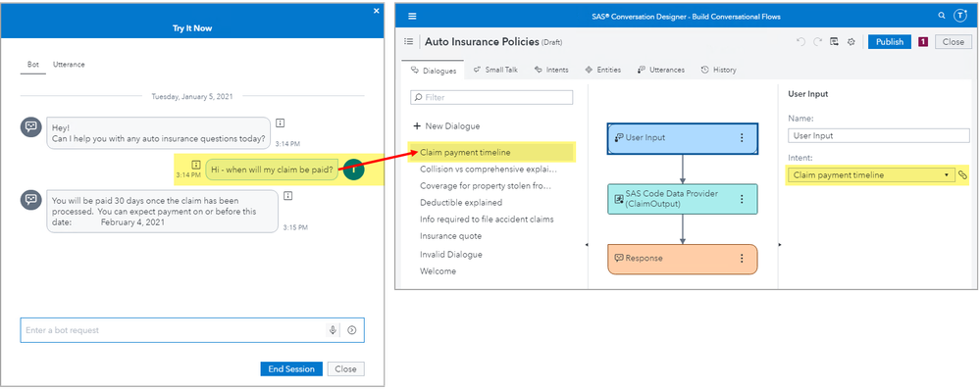The image size is (980, 391).
Task: Open User Input node options menu
Action: pos(742,138)
